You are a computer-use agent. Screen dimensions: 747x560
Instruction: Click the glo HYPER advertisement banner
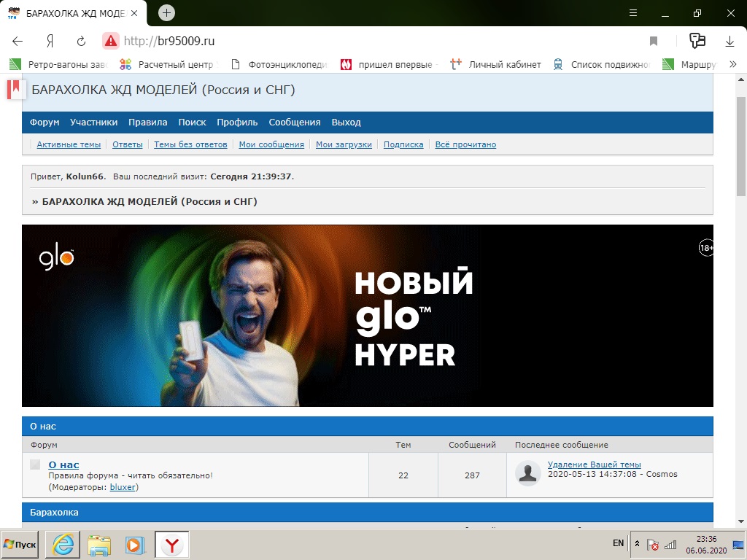click(x=368, y=315)
